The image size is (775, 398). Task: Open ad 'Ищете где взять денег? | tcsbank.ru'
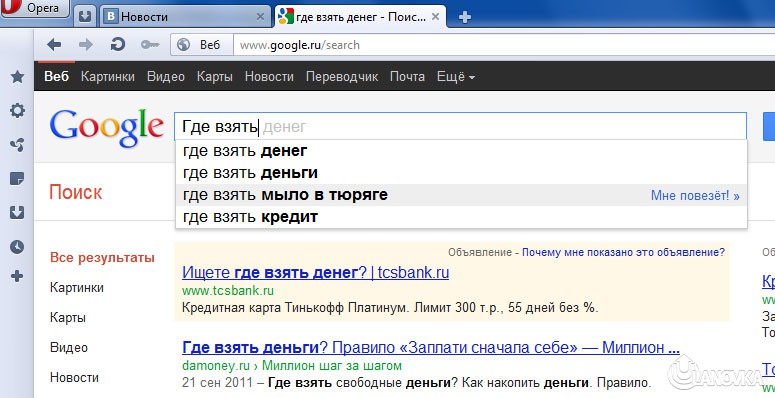click(x=315, y=272)
